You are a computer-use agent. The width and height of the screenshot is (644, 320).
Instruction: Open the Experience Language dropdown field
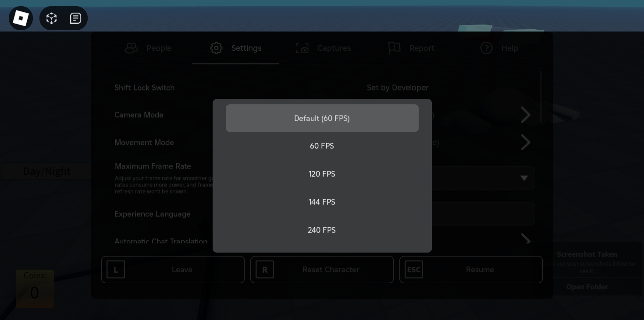click(483, 214)
